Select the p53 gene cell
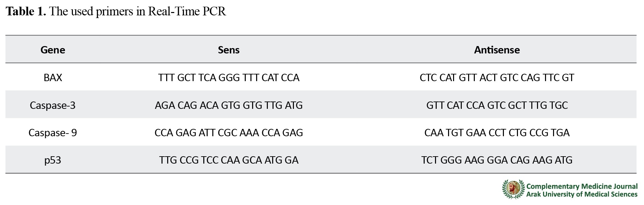This screenshot has width=644, height=205. coord(53,160)
